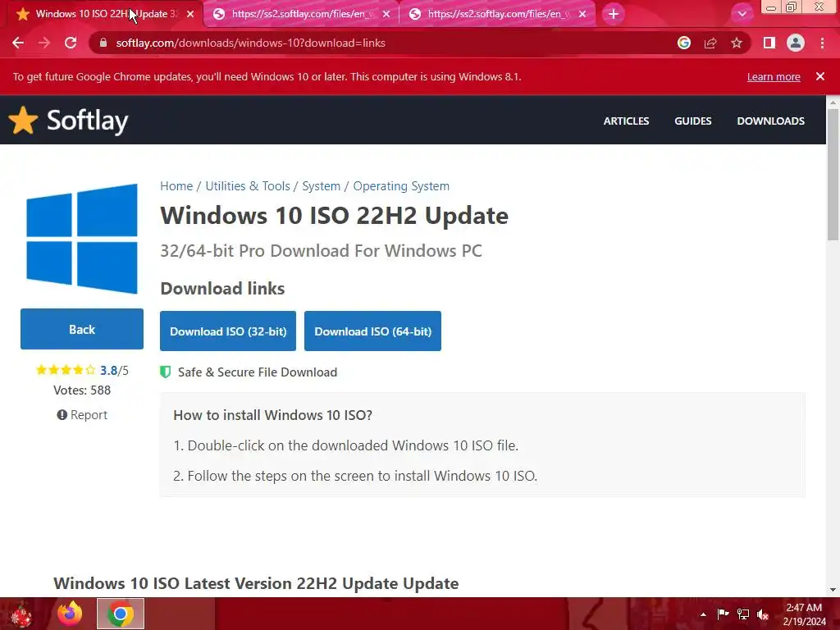Click Chrome icon on the taskbar
The width and height of the screenshot is (840, 630).
coord(121,614)
